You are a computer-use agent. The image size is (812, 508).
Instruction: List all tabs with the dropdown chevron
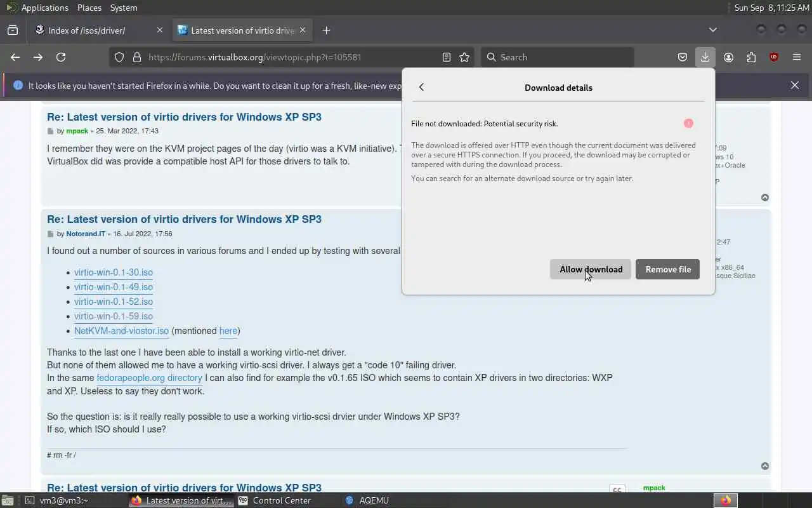pyautogui.click(x=713, y=30)
